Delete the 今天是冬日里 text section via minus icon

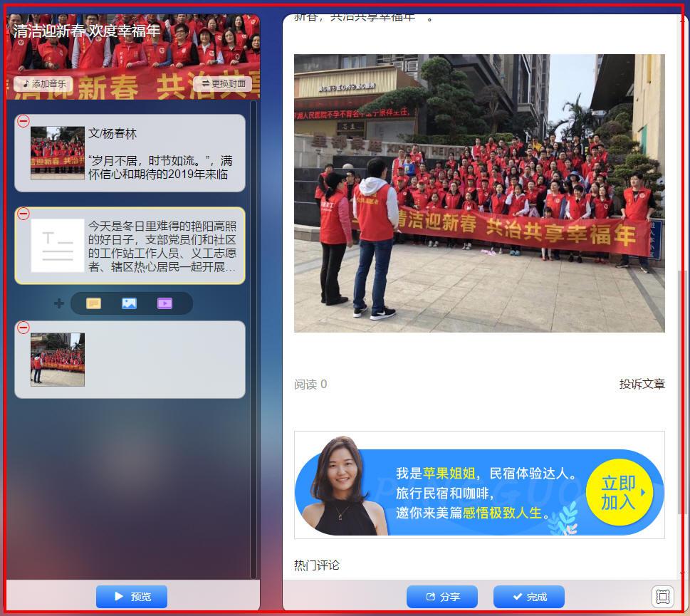click(x=23, y=214)
